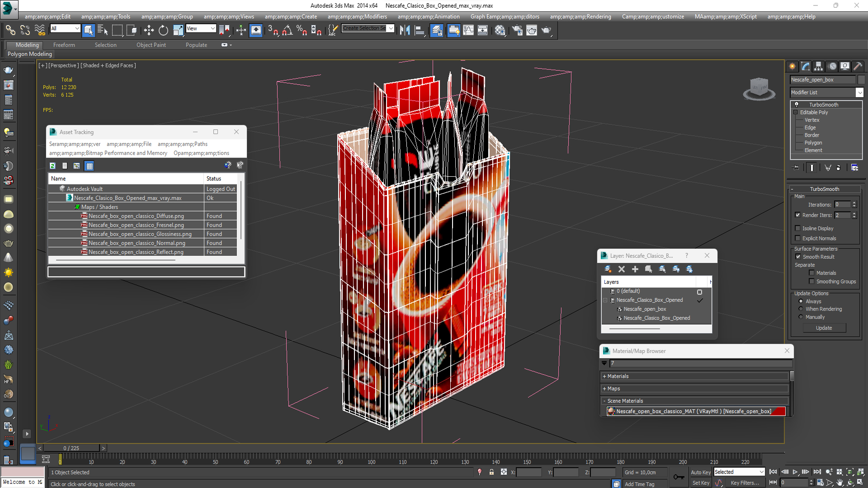This screenshot has height=488, width=868.
Task: Open the Utilities hammer panel tab
Action: tap(858, 66)
